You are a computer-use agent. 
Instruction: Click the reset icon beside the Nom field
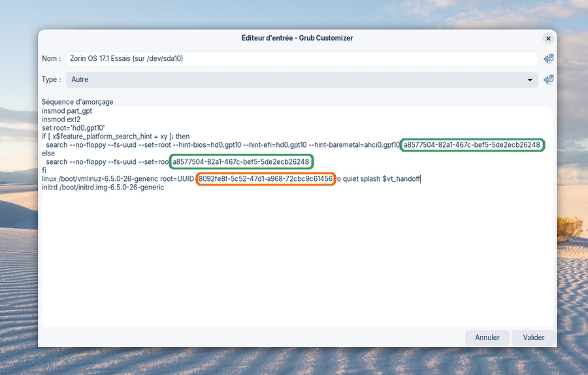point(548,59)
